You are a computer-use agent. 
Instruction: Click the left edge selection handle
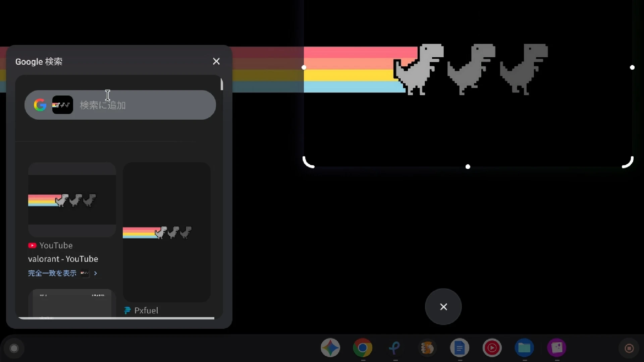pos(304,67)
